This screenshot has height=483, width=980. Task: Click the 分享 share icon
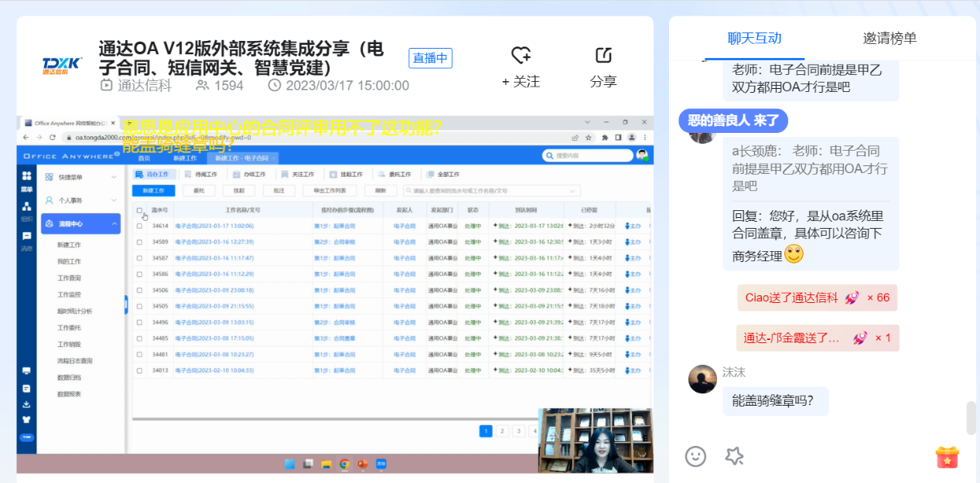603,56
